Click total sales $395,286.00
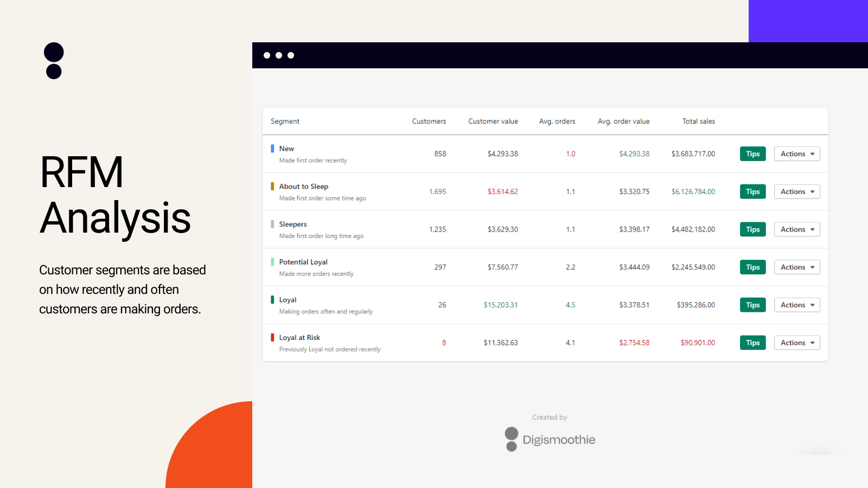This screenshot has width=868, height=488. click(696, 305)
